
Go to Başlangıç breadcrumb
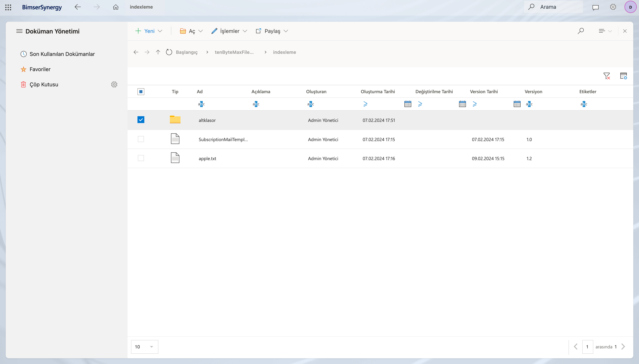[x=187, y=52]
